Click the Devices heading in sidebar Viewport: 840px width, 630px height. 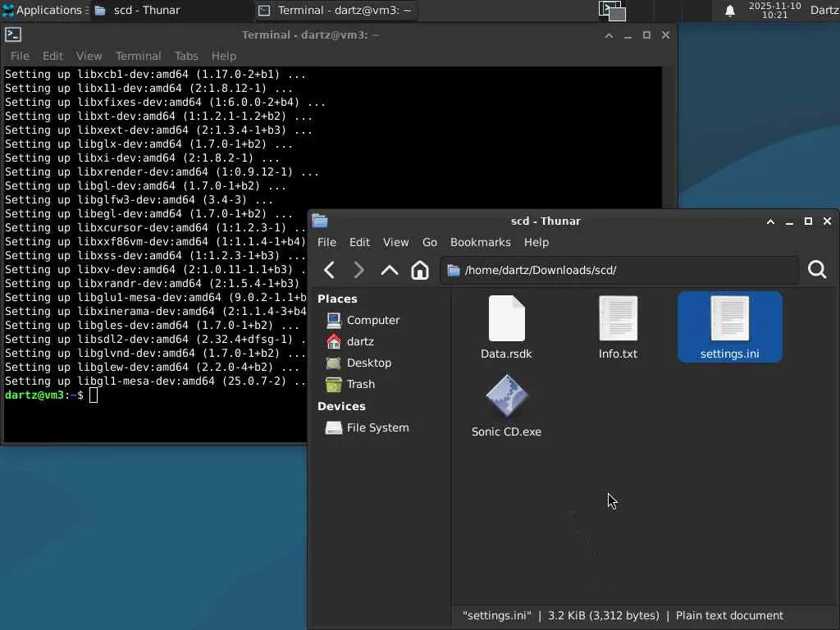tap(341, 406)
